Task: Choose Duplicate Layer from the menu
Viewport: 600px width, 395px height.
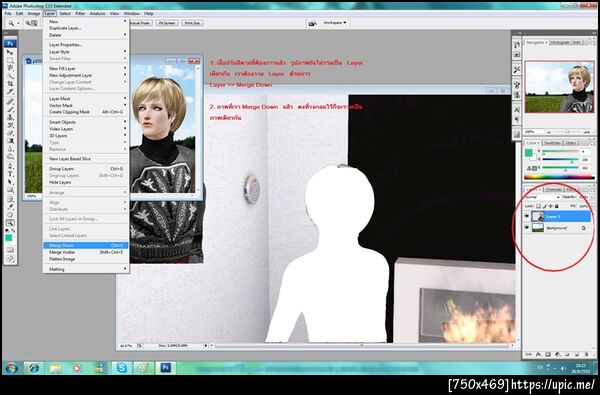Action: [x=86, y=28]
